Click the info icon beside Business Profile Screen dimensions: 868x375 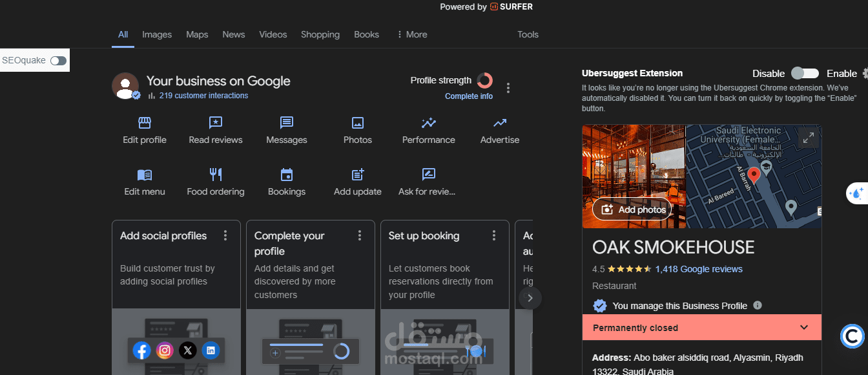point(758,305)
